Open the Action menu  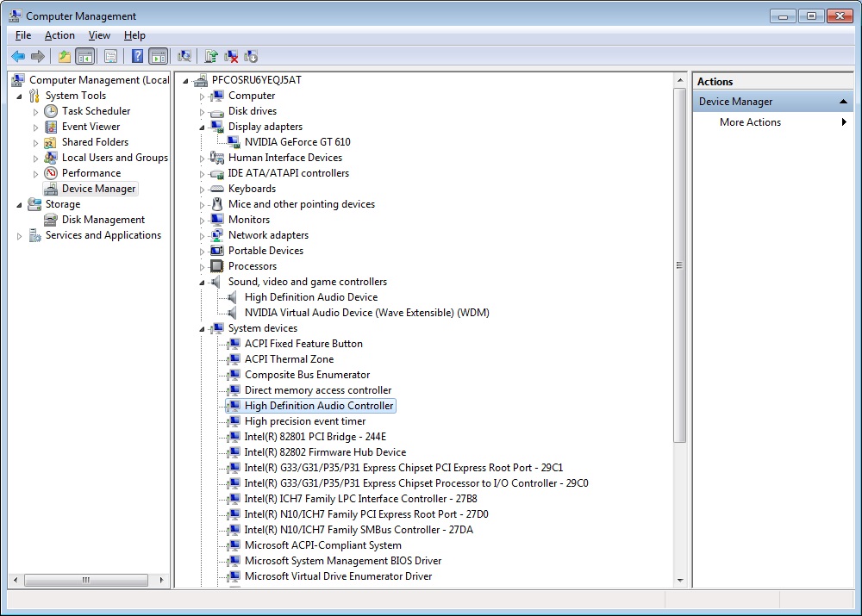[x=59, y=35]
